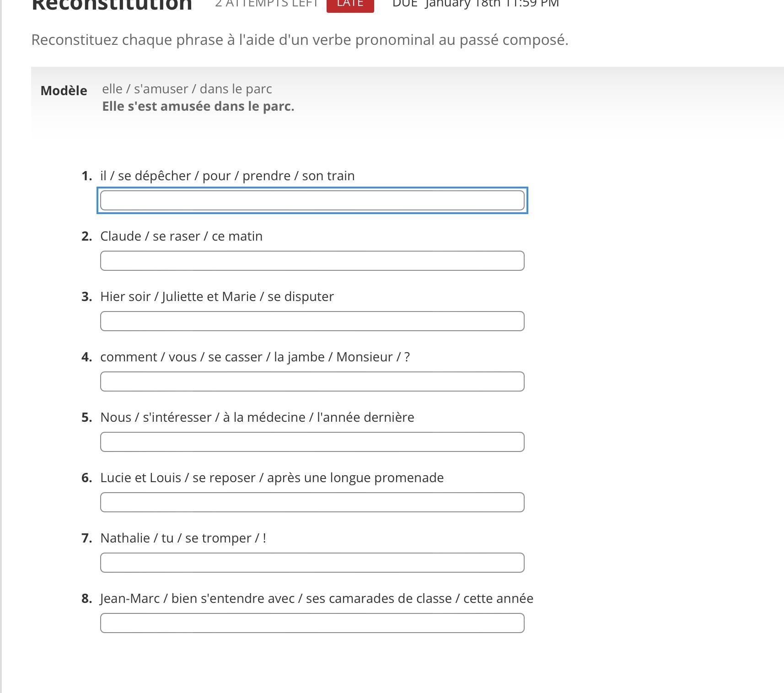Click the prompt text 'Claude / se raser / ce matin'

(x=181, y=236)
